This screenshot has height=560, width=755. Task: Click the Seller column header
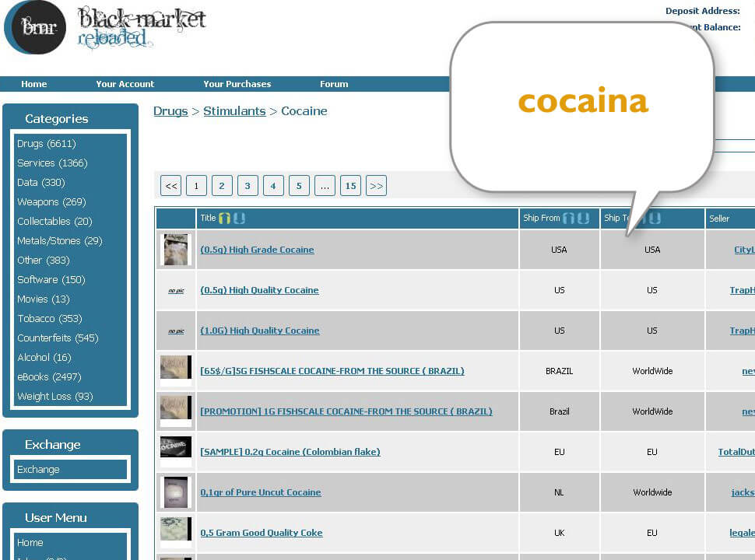(x=719, y=219)
